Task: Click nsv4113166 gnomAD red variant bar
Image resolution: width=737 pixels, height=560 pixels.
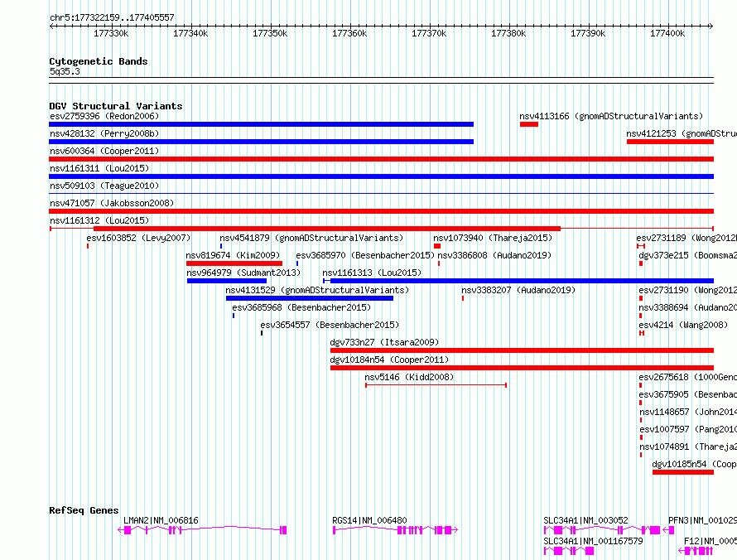Action: (529, 124)
